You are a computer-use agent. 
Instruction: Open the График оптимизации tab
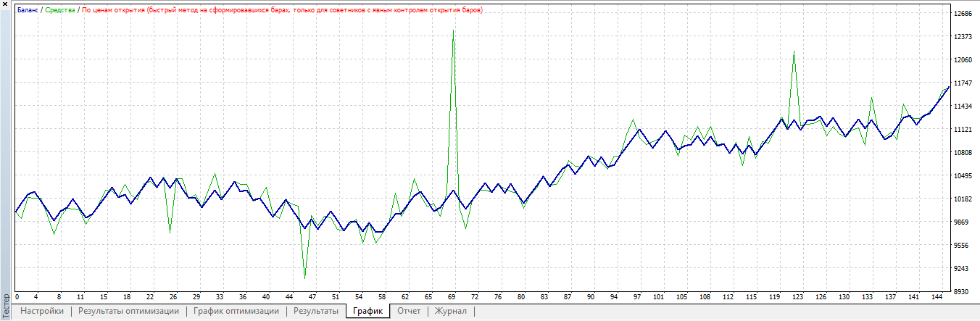[236, 312]
